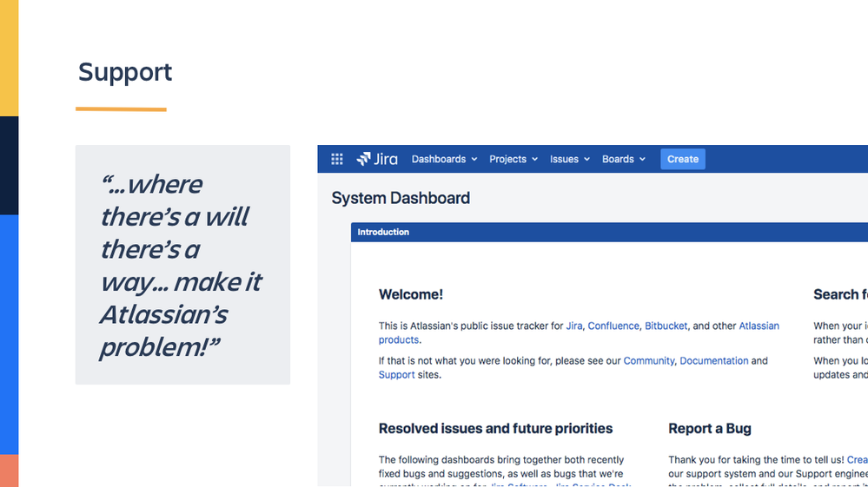Open the Confluence link

[613, 326]
